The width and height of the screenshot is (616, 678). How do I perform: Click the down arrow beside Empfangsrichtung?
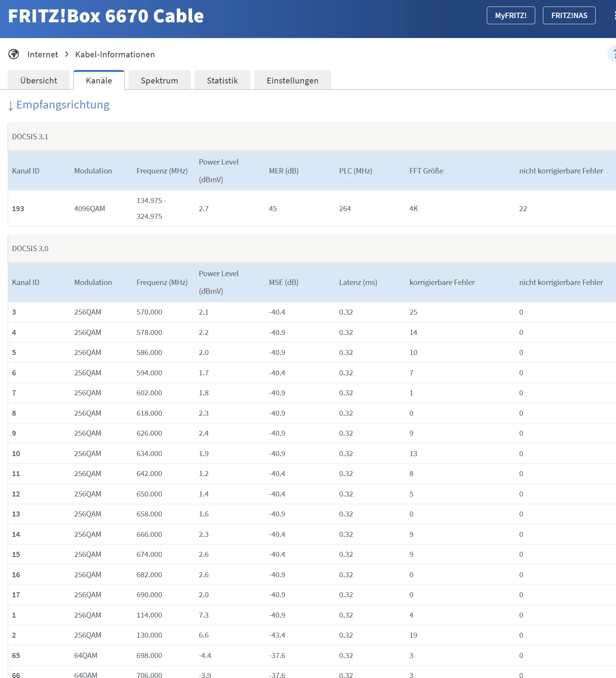pos(11,105)
